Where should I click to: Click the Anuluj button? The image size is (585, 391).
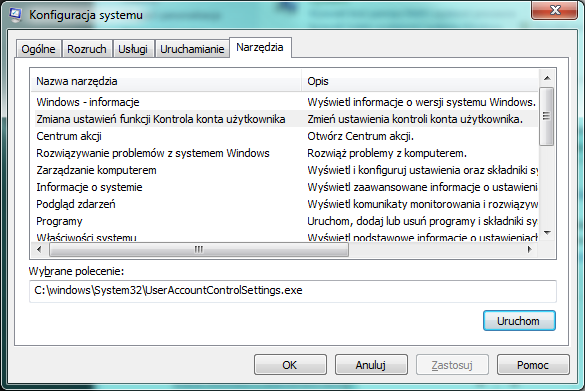point(371,365)
